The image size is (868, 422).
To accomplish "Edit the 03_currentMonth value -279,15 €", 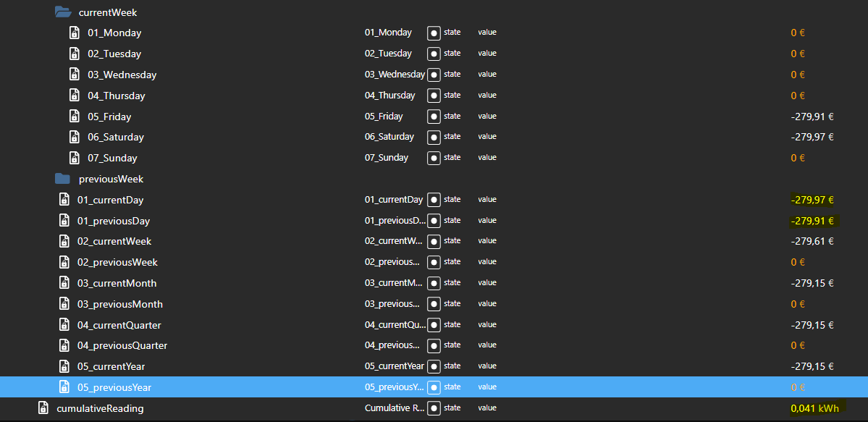I will (812, 284).
